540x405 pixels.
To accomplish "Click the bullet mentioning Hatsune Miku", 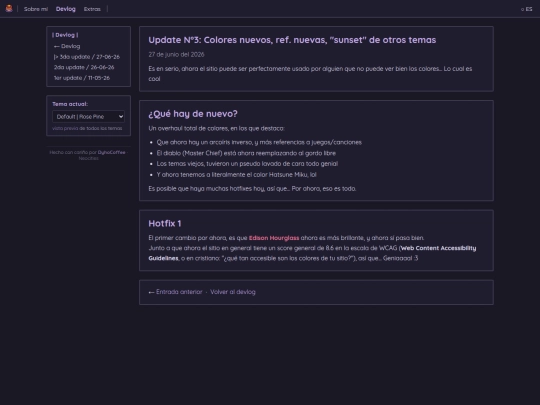I will point(236,175).
